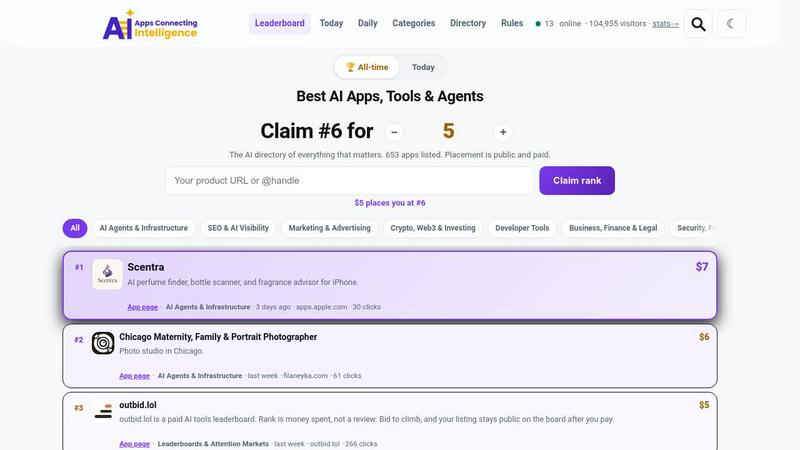The width and height of the screenshot is (800, 450).
Task: Select the All-time trophy tab
Action: click(x=367, y=67)
